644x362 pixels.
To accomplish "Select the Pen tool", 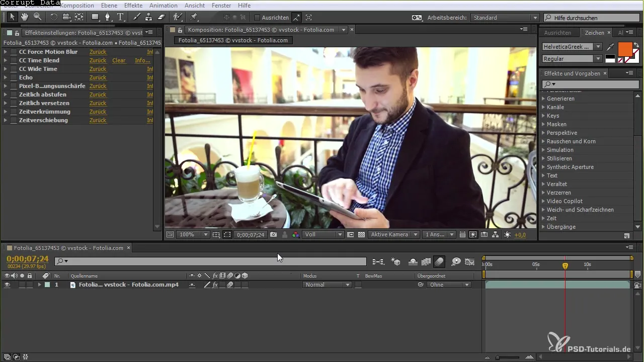I will pos(108,17).
